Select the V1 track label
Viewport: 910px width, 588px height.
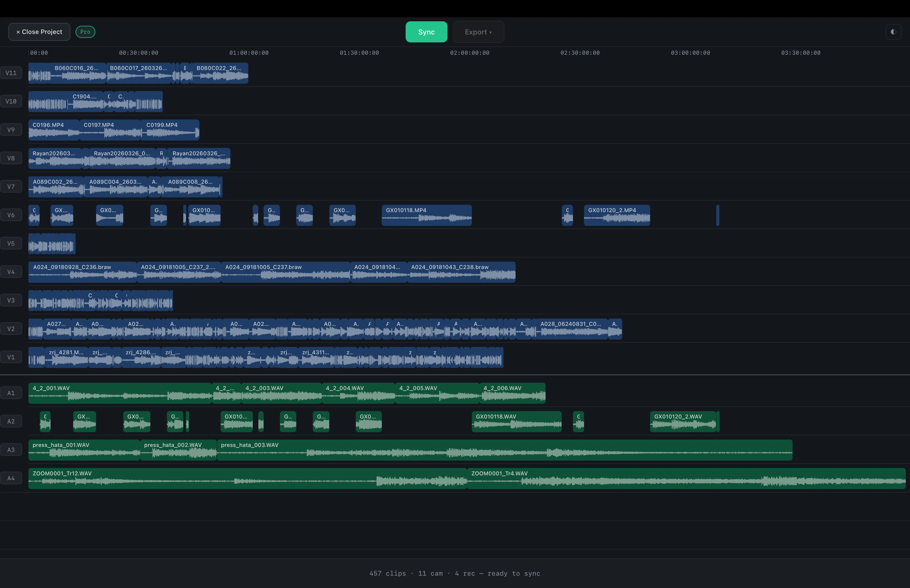coord(11,357)
